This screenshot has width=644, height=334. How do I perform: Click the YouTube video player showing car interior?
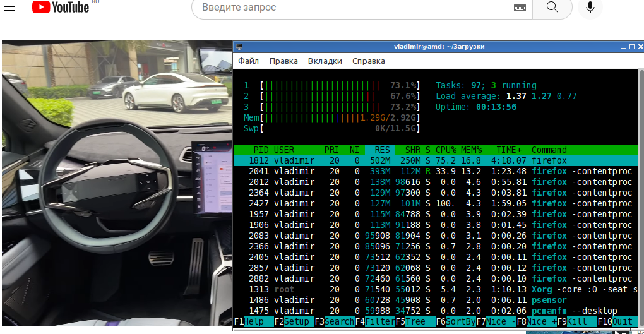tap(117, 183)
